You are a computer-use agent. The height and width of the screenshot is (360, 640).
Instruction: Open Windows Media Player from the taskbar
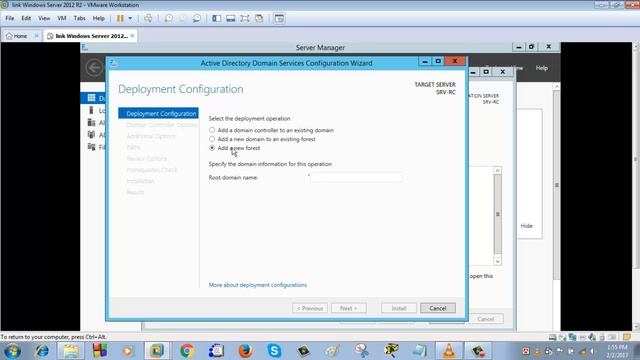(128, 351)
